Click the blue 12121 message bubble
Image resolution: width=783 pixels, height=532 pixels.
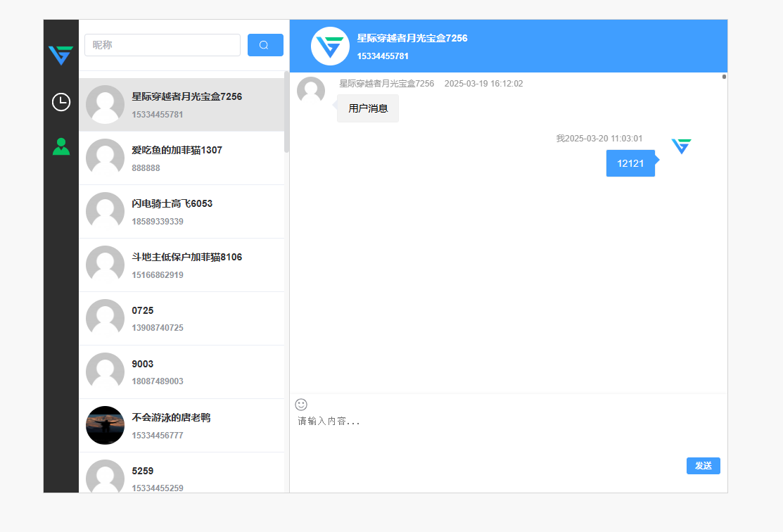pyautogui.click(x=630, y=163)
